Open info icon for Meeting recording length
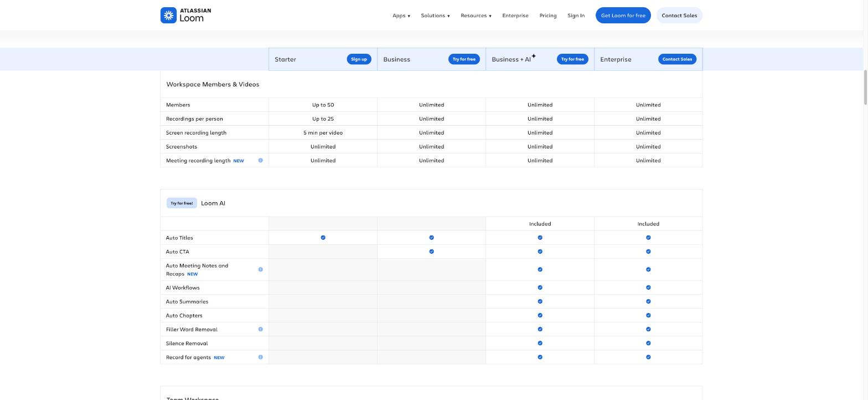Viewport: 868px width, 400px height. coord(261,161)
